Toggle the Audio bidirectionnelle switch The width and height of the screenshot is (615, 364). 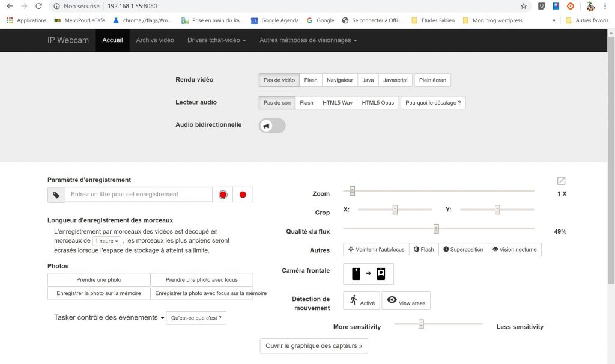point(272,126)
